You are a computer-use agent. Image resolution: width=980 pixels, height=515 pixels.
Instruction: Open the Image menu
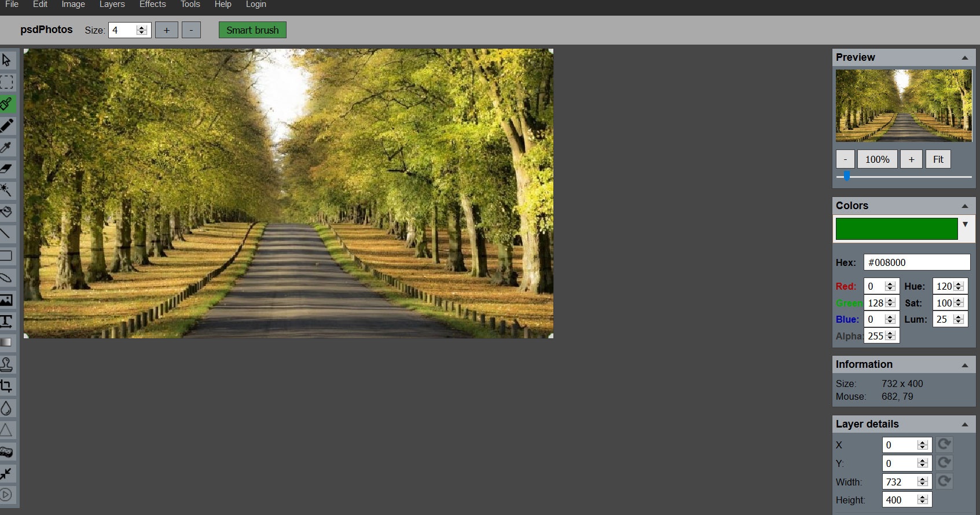[74, 5]
